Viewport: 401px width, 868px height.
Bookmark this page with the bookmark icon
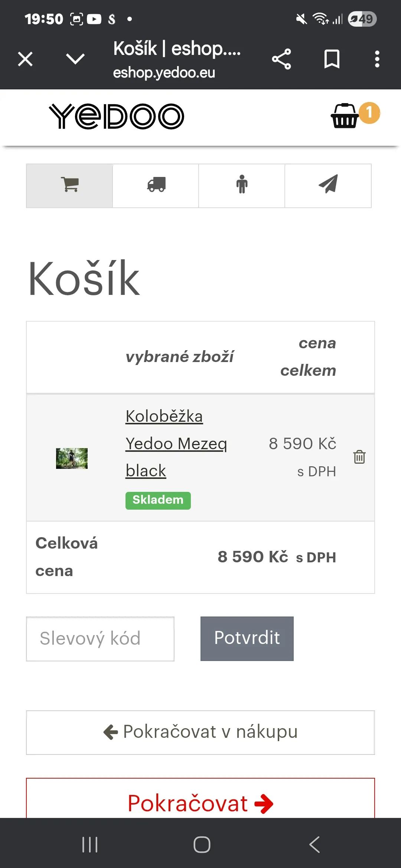(332, 59)
